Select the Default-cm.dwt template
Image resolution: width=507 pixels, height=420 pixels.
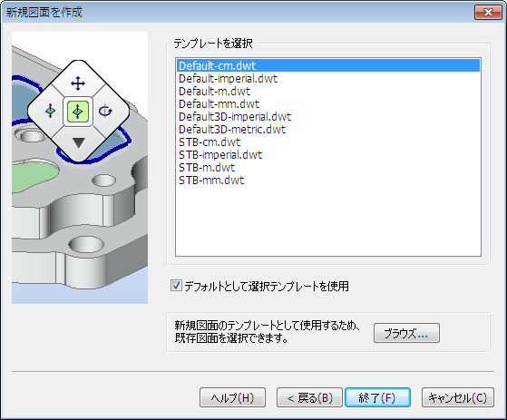328,66
